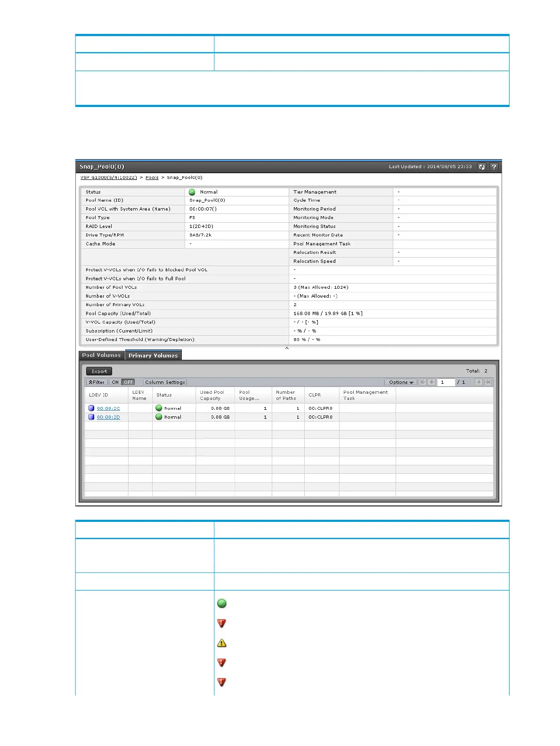Click the Last Updated timestamp text

(x=430, y=167)
